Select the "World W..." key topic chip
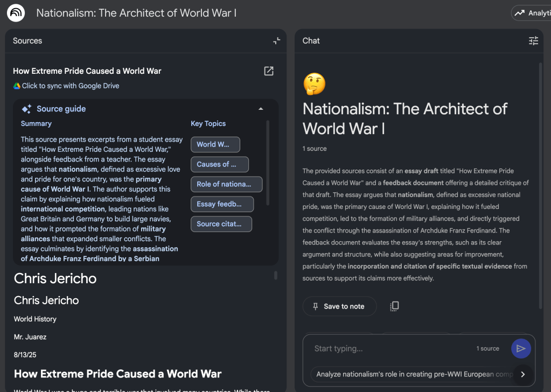The image size is (551, 392). [215, 144]
